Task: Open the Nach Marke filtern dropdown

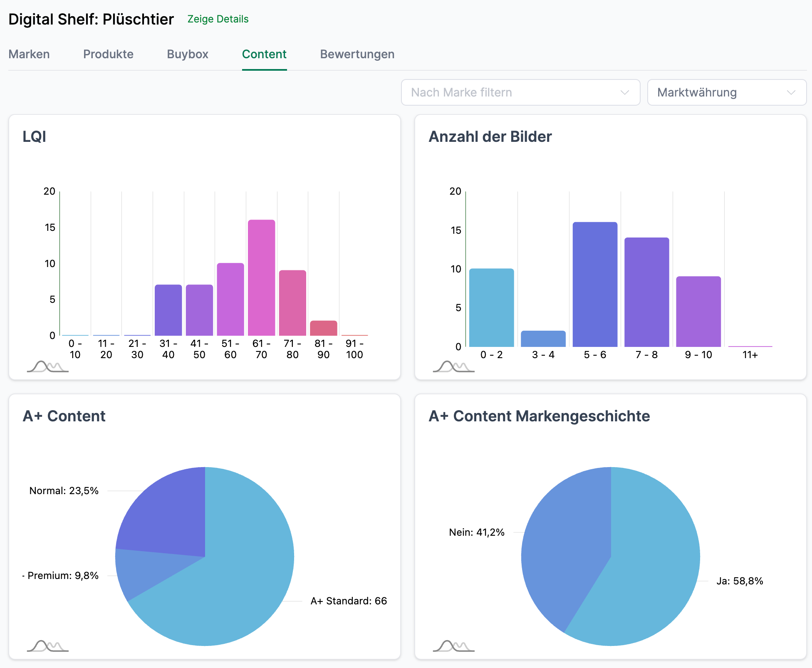Action: click(x=520, y=92)
